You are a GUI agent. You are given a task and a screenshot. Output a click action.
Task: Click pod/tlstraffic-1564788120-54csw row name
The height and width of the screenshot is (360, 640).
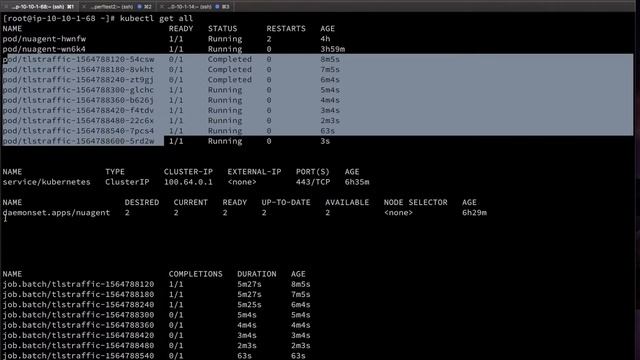pyautogui.click(x=78, y=59)
